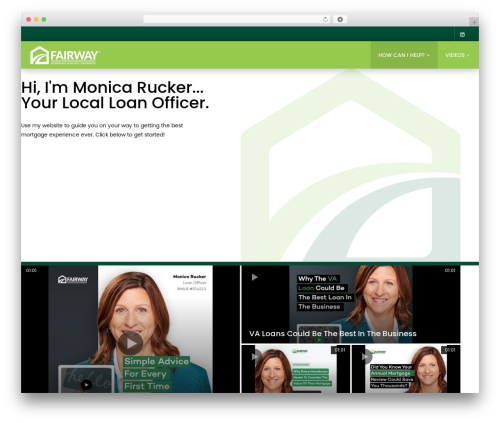Open a new browser tab with plus
Image resolution: width=500 pixels, height=423 pixels.
tap(474, 22)
